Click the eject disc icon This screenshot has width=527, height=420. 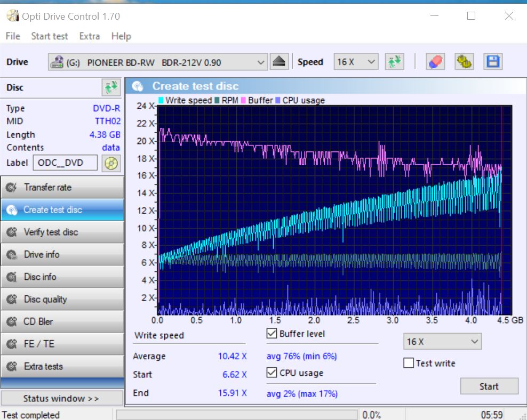tap(280, 62)
